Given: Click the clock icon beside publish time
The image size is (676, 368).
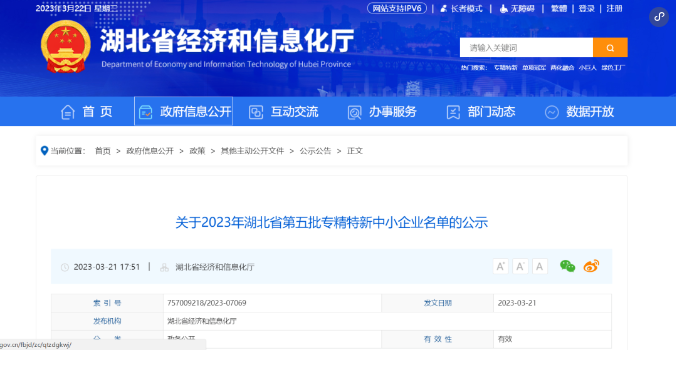Looking at the screenshot, I should coord(65,267).
